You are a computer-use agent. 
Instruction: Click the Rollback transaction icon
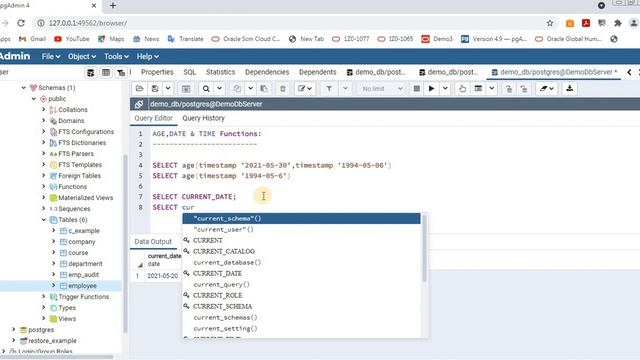click(524, 89)
